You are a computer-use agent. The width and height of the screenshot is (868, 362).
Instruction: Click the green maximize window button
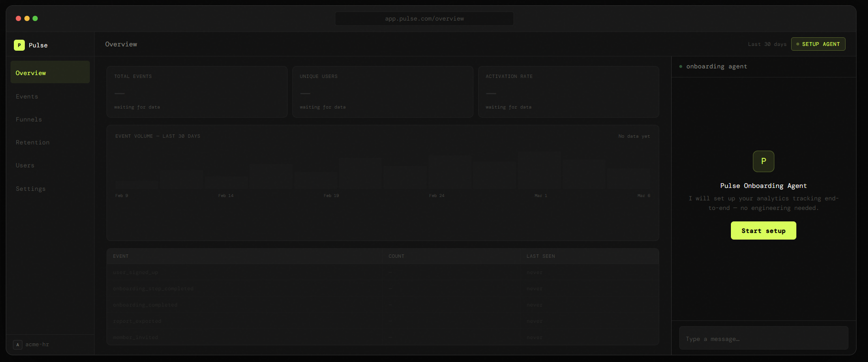point(35,18)
